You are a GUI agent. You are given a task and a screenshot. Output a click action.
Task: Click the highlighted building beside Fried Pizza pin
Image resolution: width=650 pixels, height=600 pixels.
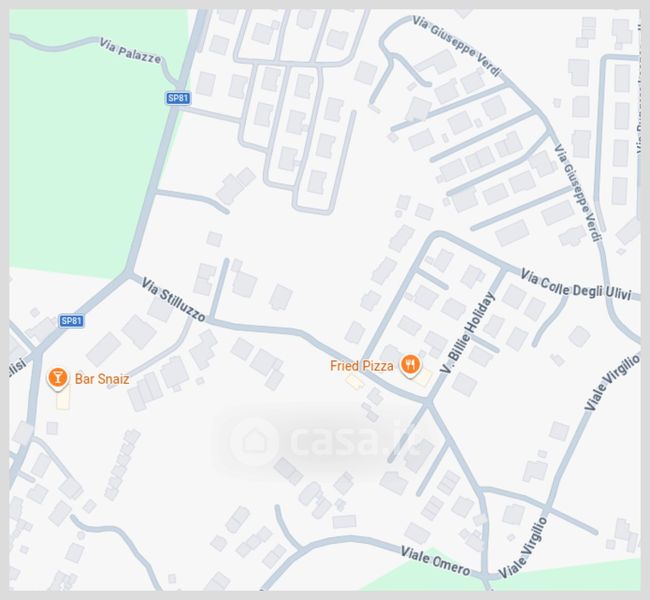[423, 377]
